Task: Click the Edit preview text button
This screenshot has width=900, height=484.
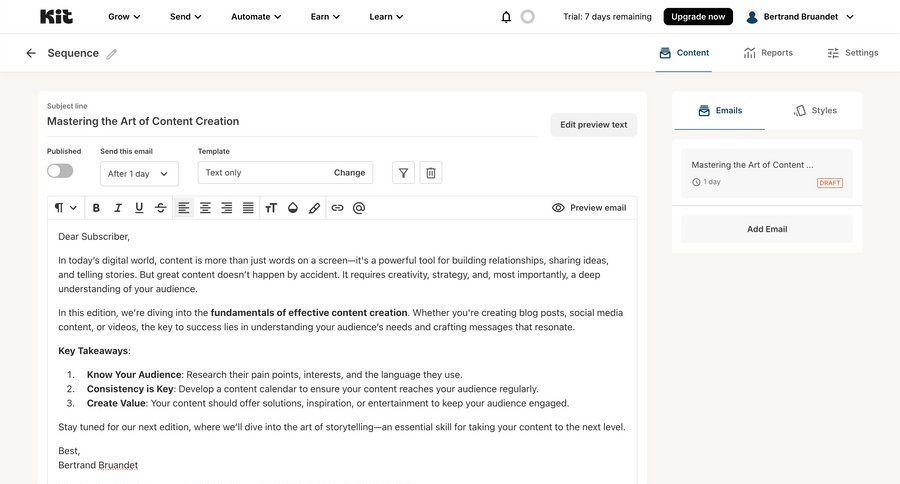Action: point(593,125)
